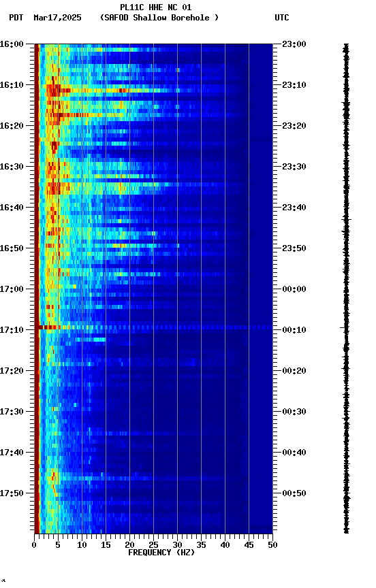Click the UTC axis label 00:20

point(294,371)
